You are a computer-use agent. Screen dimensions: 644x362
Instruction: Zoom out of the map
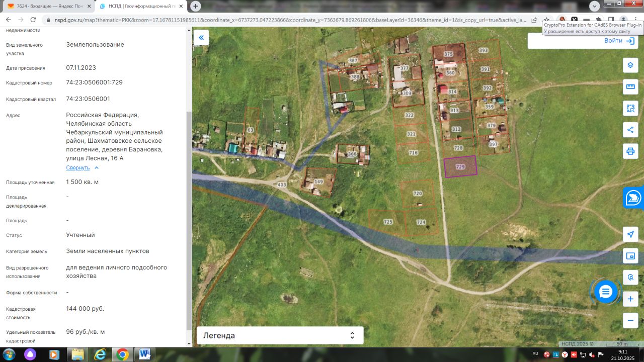[x=630, y=320]
